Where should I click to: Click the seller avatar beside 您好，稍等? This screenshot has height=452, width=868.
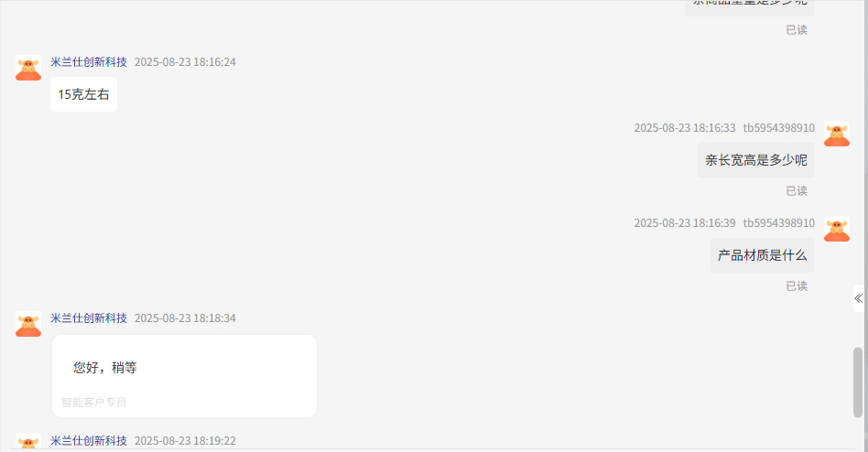28,324
